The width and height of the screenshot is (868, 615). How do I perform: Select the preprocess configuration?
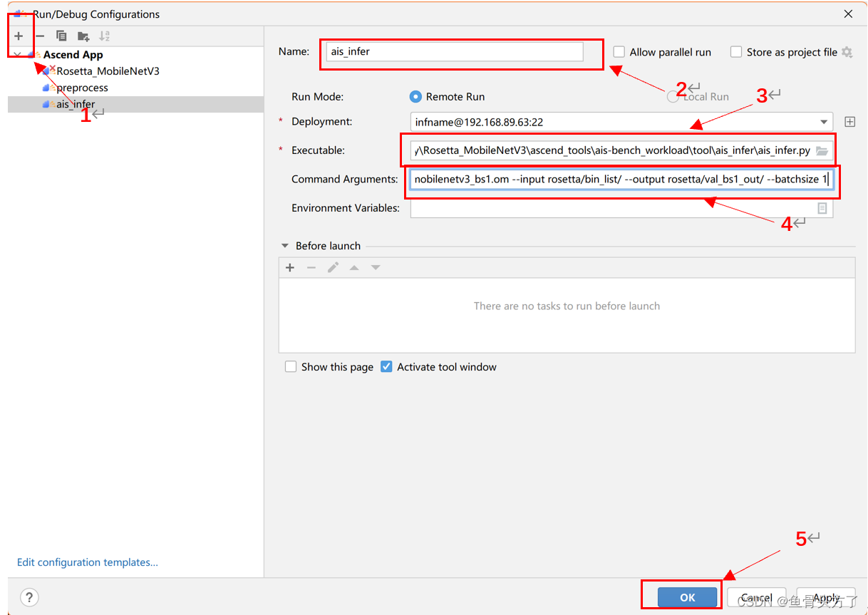[x=81, y=87]
